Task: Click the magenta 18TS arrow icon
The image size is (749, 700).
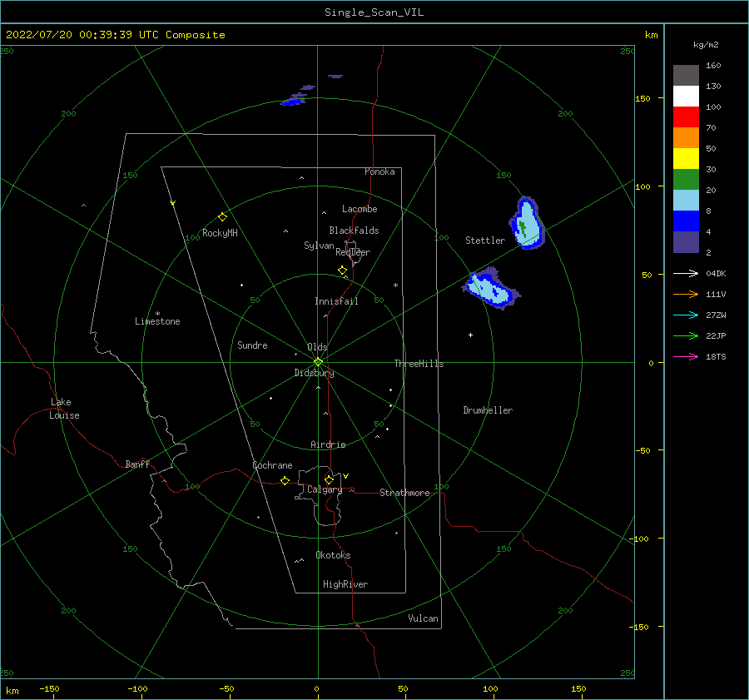Action: pyautogui.click(x=686, y=356)
